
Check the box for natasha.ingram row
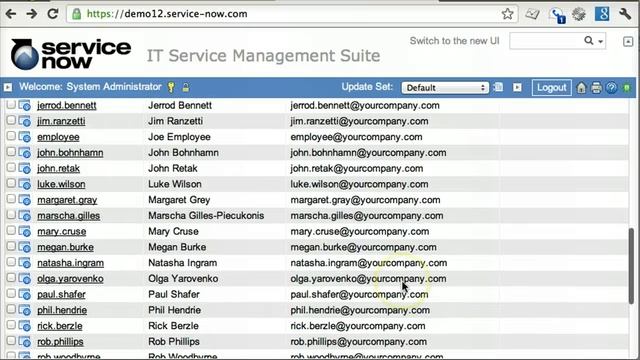pos(11,262)
